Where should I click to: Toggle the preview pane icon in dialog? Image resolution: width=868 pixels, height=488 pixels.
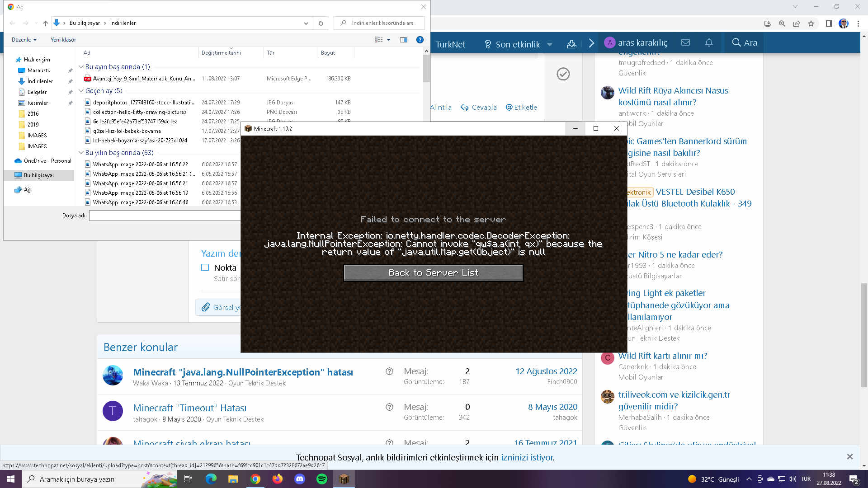click(404, 40)
